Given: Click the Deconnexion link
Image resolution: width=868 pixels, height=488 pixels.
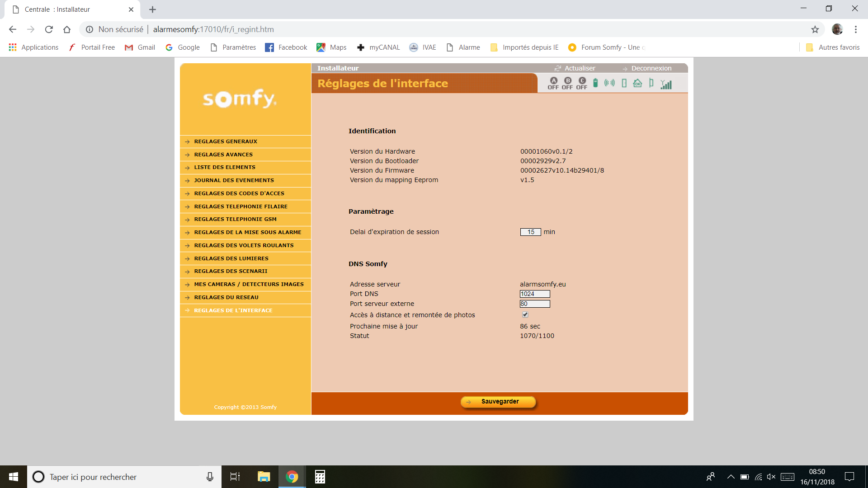Looking at the screenshot, I should coord(651,68).
